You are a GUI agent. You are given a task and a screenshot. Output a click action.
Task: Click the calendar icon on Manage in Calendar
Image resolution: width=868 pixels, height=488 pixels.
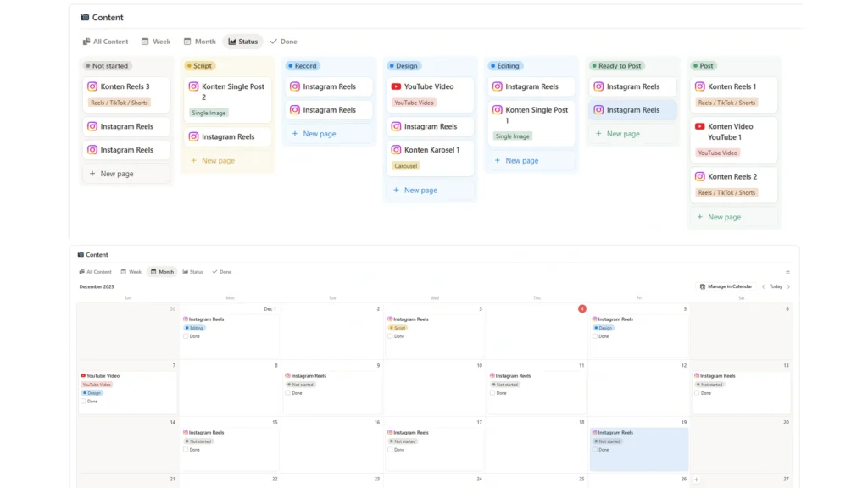703,286
